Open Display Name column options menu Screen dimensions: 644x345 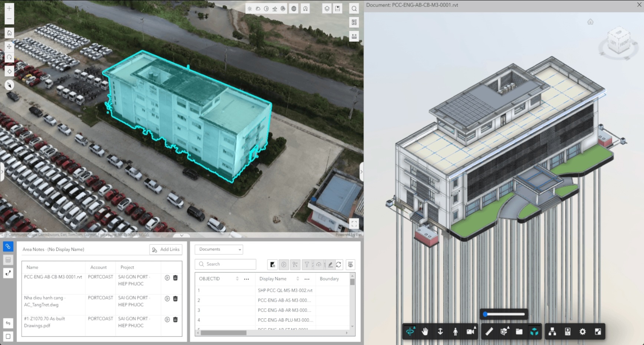click(307, 279)
